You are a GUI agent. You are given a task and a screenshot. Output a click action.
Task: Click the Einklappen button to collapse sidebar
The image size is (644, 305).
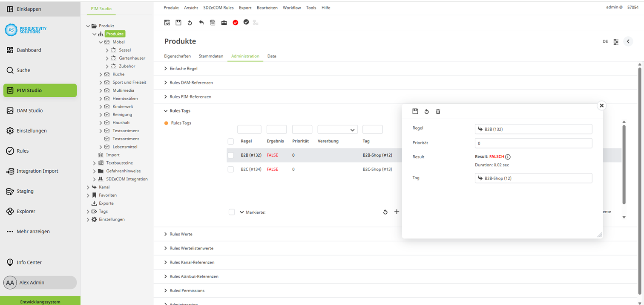29,9
